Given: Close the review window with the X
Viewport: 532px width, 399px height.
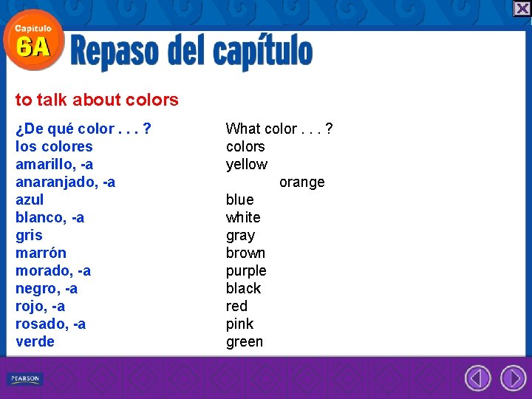Looking at the screenshot, I should 522,8.
